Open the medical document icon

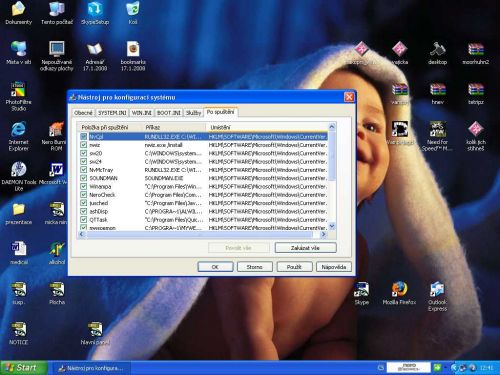pyautogui.click(x=19, y=253)
